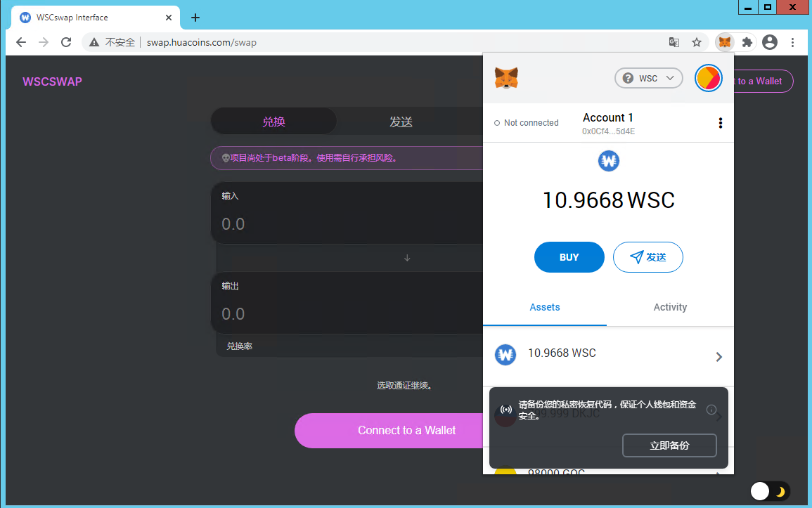Viewport: 812px width, 508px height.
Task: Open the MetaMask account avatar menu
Action: click(708, 78)
